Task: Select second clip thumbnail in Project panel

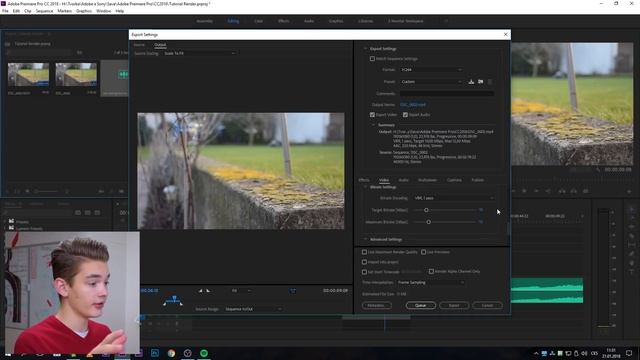Action: [76, 74]
